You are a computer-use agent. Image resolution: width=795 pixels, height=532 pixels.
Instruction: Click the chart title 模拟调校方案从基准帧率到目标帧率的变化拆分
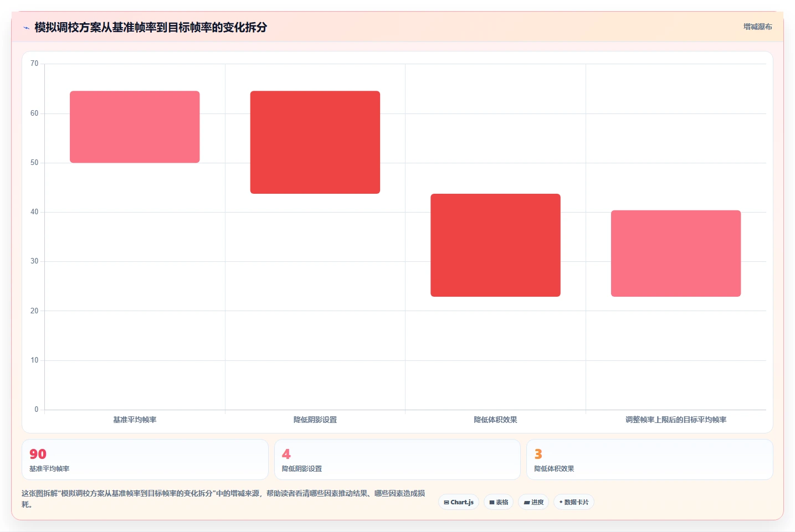click(x=151, y=27)
